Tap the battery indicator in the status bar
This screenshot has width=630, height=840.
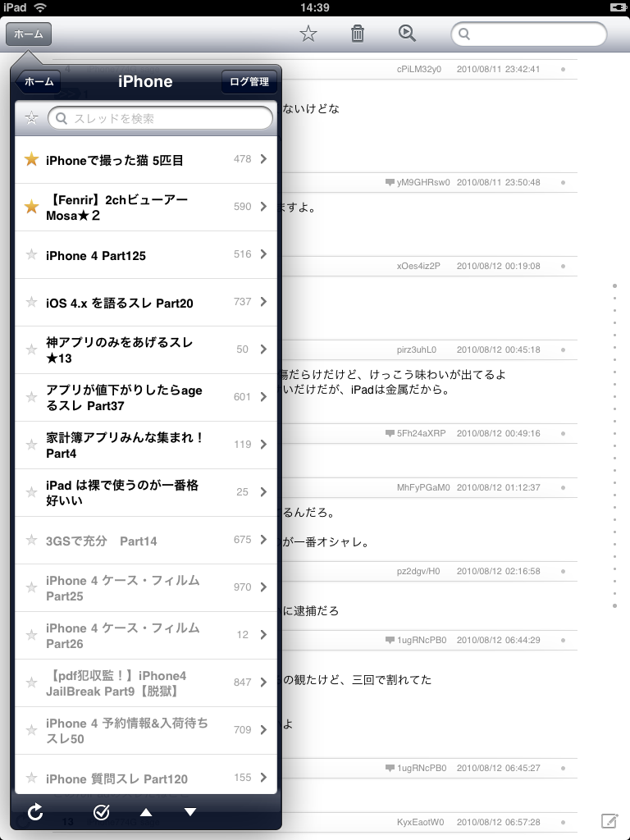tap(619, 7)
